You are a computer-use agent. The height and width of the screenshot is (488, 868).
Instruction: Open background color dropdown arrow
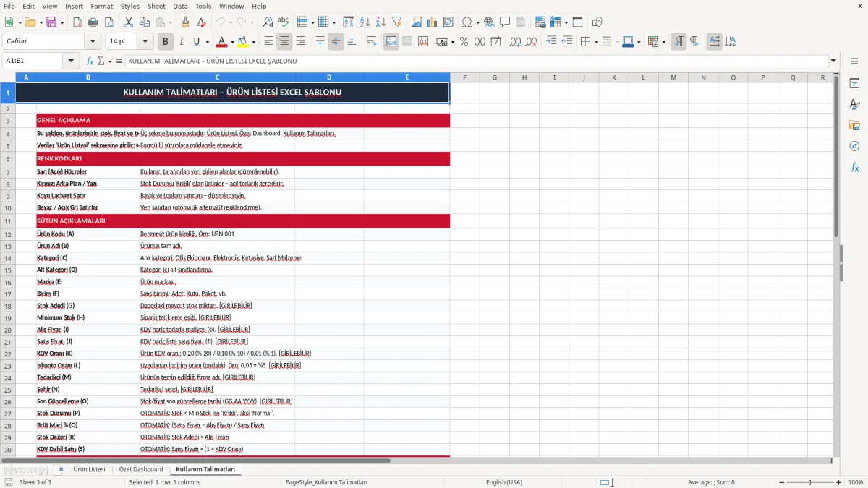[x=253, y=42]
